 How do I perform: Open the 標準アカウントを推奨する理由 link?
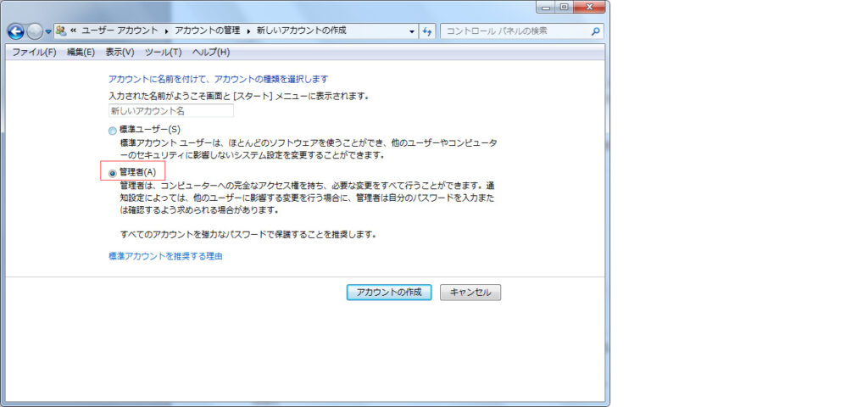(x=165, y=255)
